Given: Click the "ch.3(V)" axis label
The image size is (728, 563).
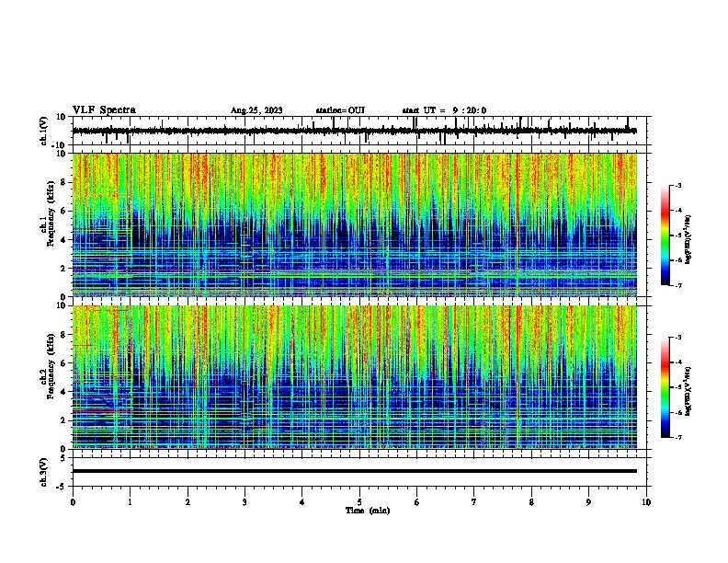Looking at the screenshot, I should click(x=44, y=472).
